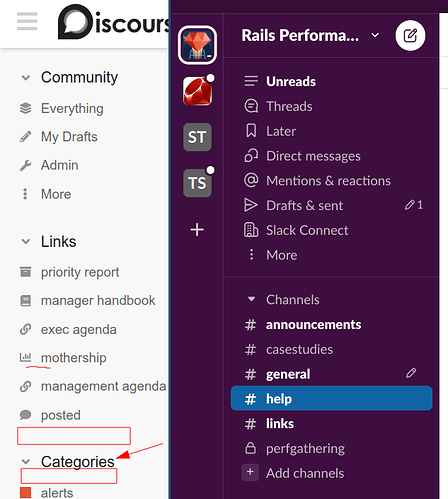Open My Drafts in Discourse

point(69,137)
